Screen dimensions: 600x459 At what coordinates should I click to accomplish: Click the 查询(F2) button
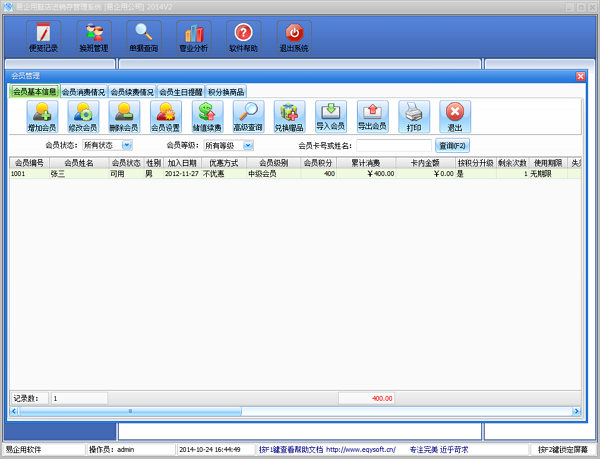(x=452, y=146)
